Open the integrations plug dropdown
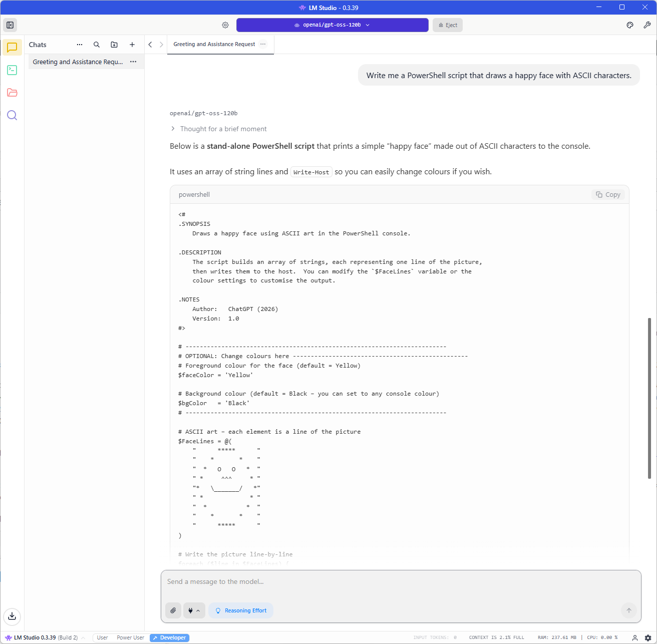The width and height of the screenshot is (657, 644). (x=194, y=610)
